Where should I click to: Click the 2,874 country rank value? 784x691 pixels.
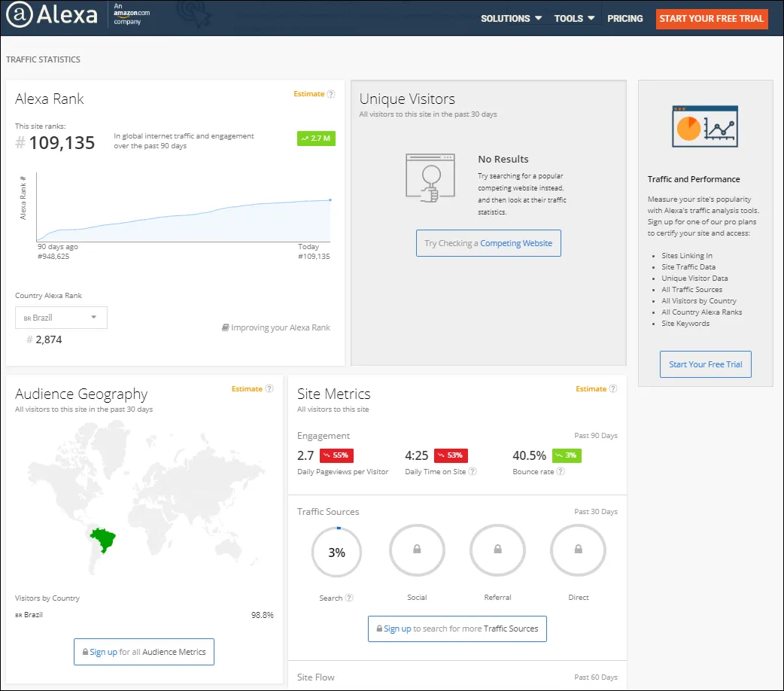pos(48,339)
